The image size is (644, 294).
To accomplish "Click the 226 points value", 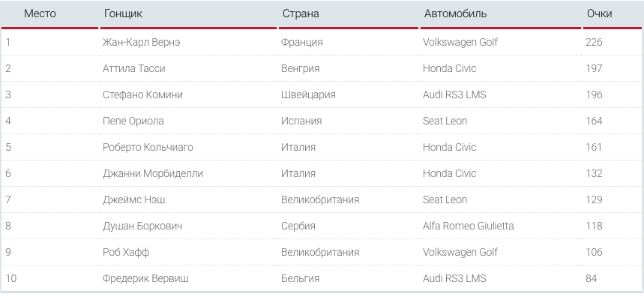I will pyautogui.click(x=594, y=42).
